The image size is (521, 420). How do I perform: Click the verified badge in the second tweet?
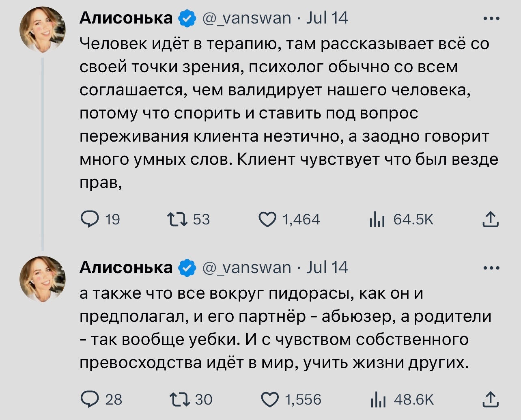click(187, 268)
